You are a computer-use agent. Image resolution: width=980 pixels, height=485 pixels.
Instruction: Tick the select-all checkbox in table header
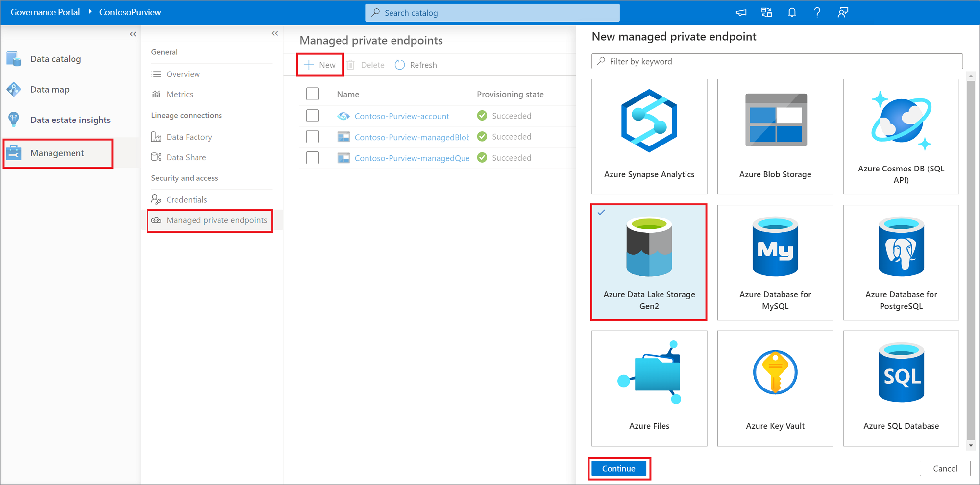(313, 94)
